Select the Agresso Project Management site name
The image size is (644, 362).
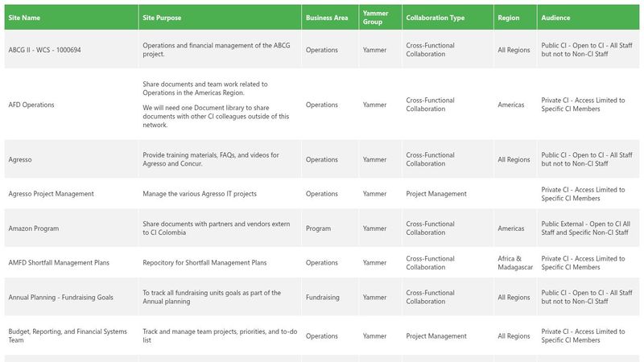pos(51,194)
